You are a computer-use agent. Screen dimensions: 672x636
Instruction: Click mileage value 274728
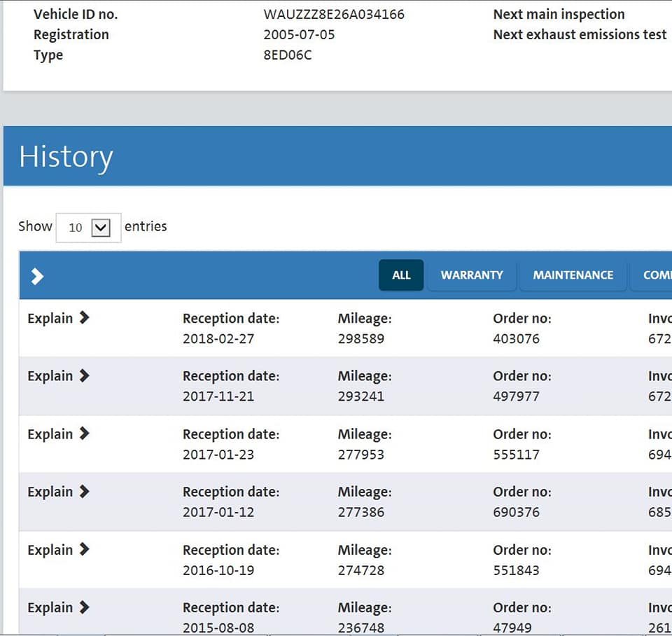361,570
